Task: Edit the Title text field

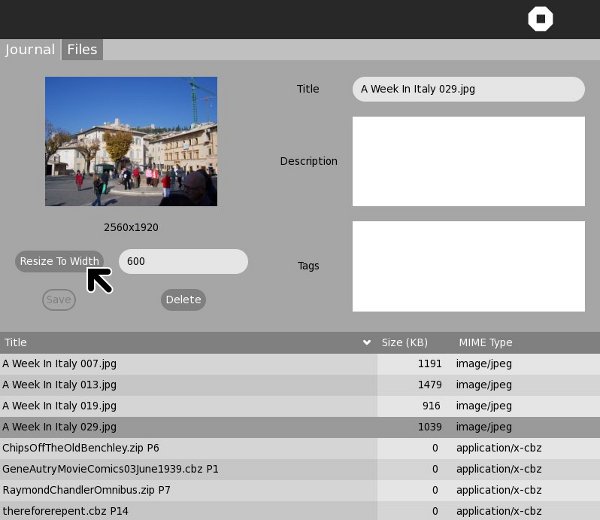Action: (x=468, y=89)
